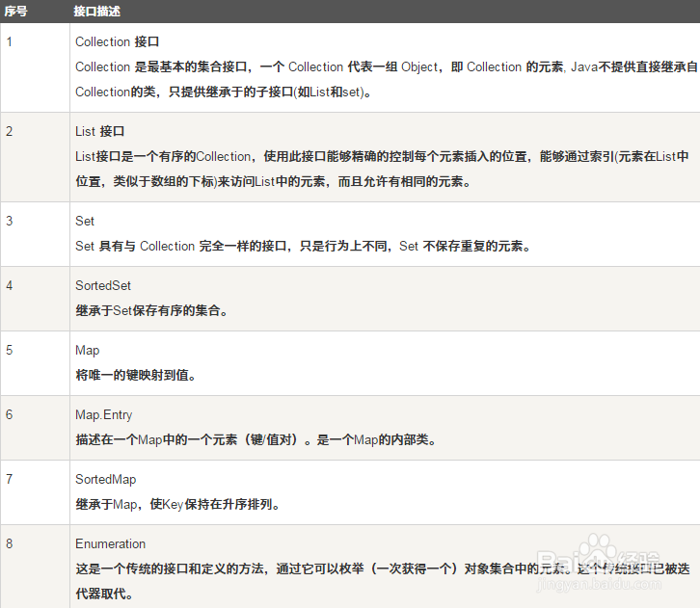Select row number 8 cell

35,567
